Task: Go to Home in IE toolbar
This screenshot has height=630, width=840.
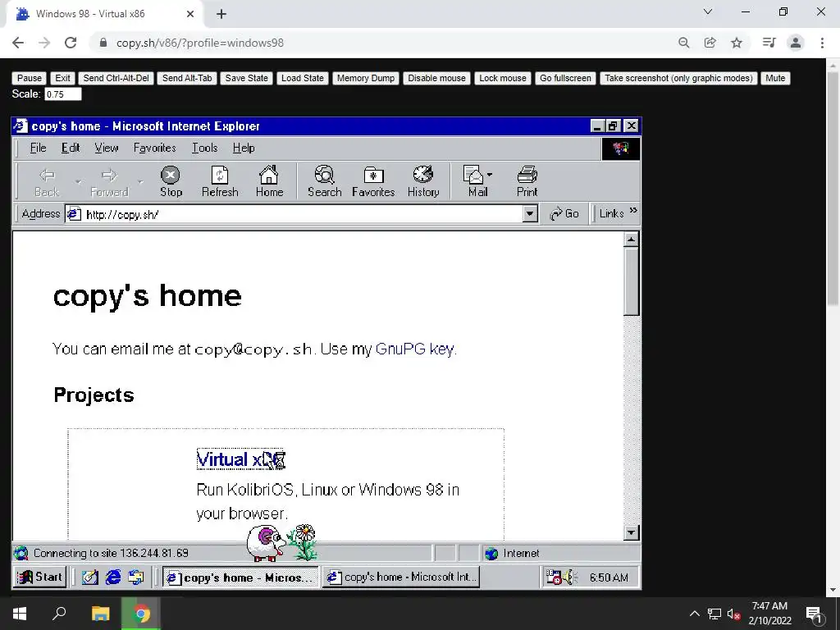Action: 269,181
